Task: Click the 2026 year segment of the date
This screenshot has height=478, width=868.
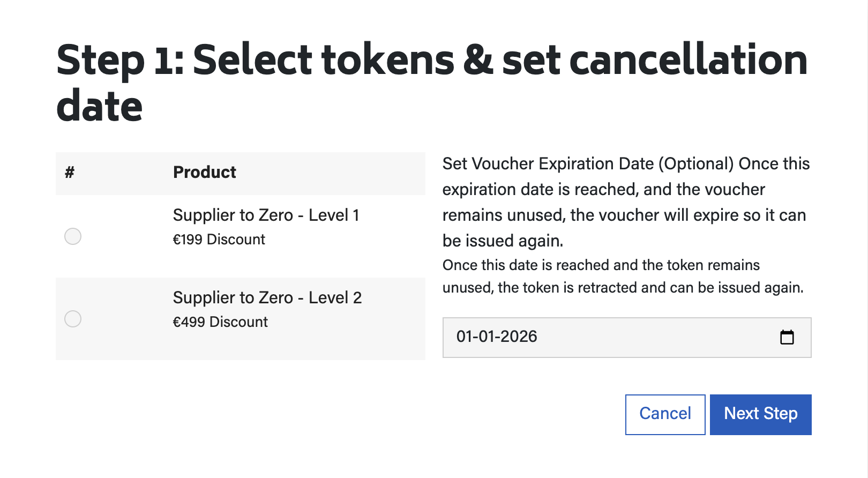Action: point(519,337)
